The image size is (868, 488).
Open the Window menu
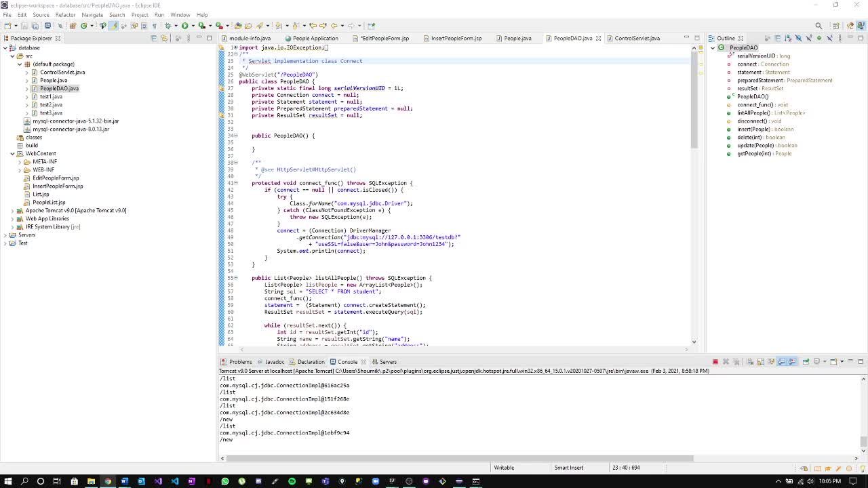pos(180,14)
